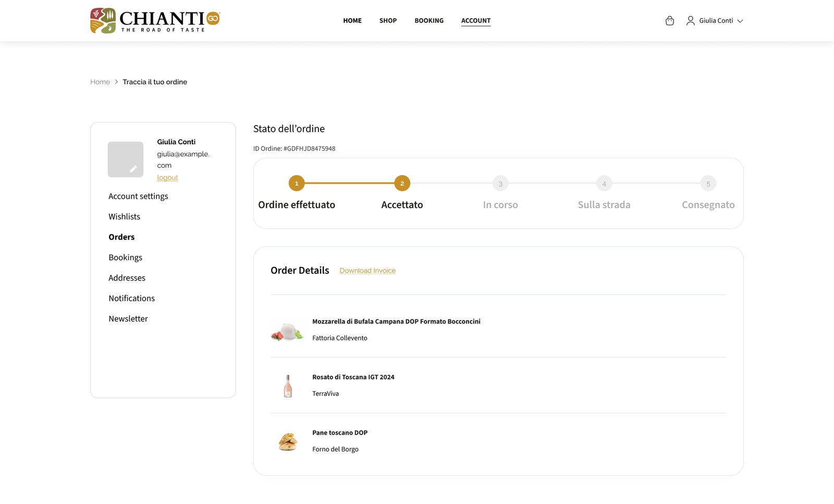Click the Mozzarella di Bufala product thumbnail
The height and width of the screenshot is (504, 834).
(287, 331)
